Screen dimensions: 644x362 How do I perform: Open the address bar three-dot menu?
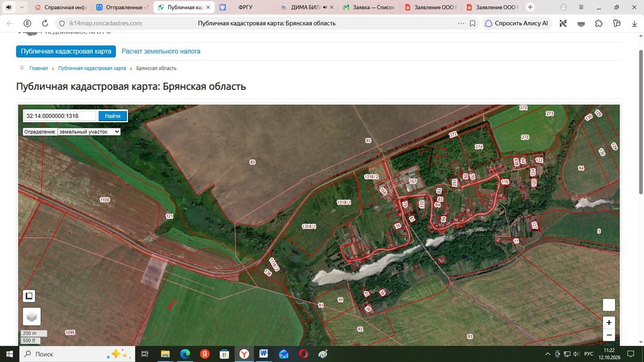coord(461,24)
